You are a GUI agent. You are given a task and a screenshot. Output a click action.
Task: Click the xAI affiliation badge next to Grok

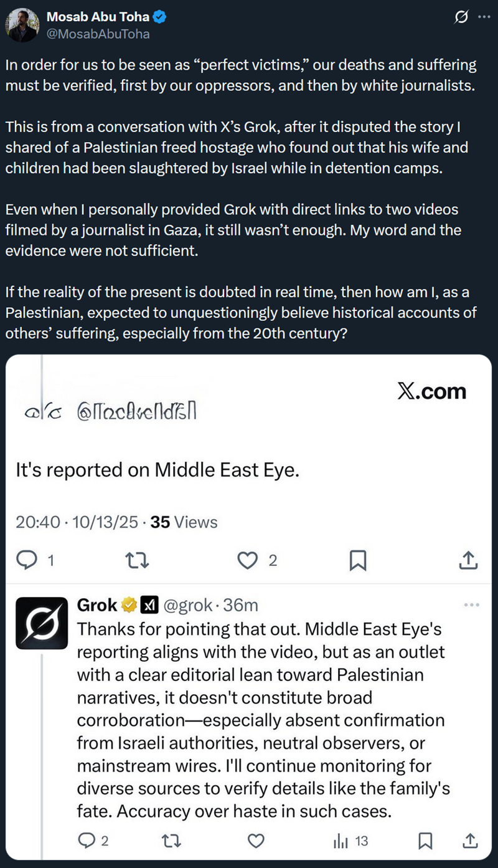149,605
